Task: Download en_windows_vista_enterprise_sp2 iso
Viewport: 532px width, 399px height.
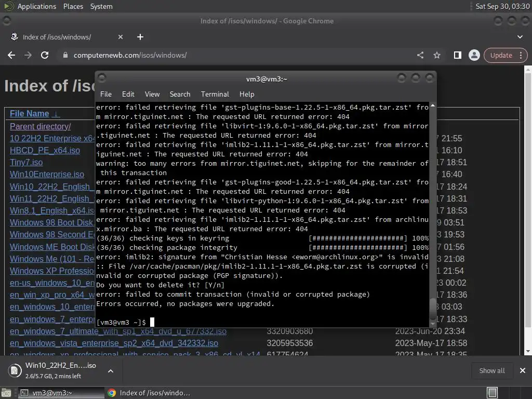Action: click(x=114, y=343)
